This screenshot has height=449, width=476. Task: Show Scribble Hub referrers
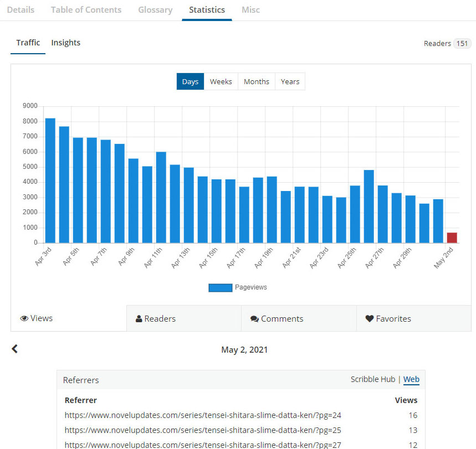[x=372, y=379]
